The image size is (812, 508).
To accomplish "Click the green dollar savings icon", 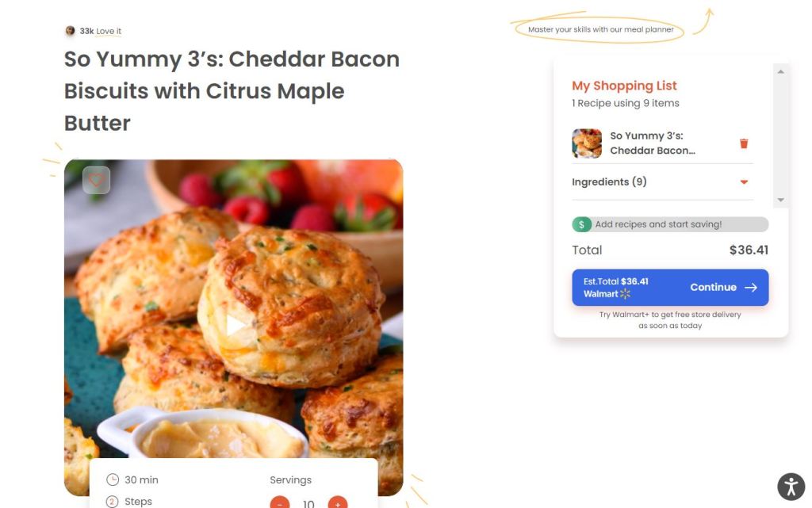I will click(x=581, y=224).
